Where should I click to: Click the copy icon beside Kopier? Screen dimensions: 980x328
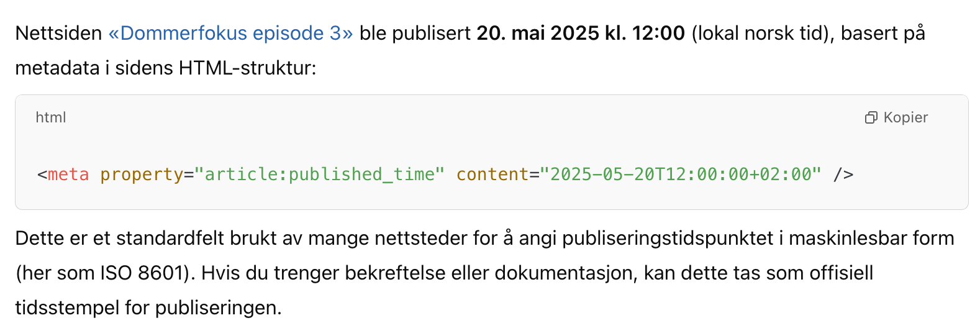click(871, 117)
